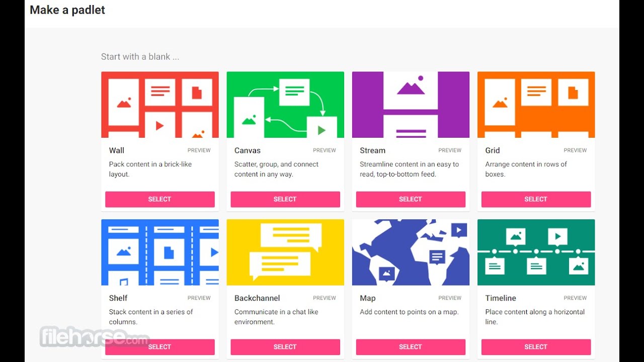
Task: Click the yellow Backchannel layout thumbnail
Action: pos(285,252)
